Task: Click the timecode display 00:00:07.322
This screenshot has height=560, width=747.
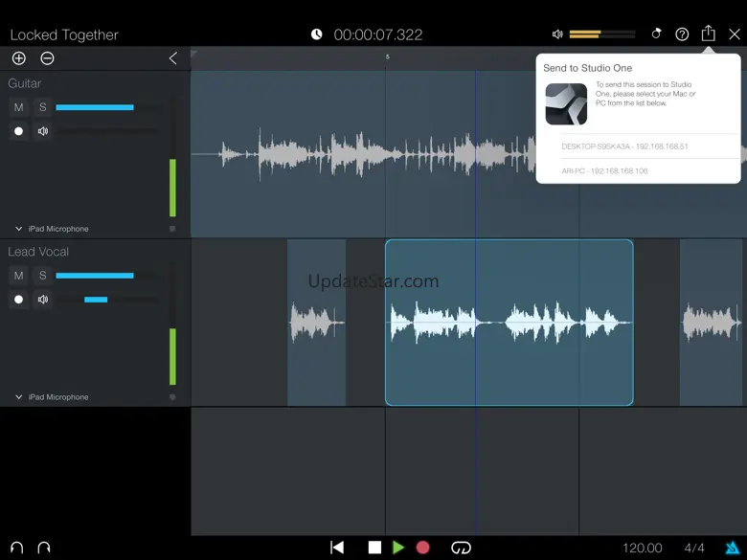Action: click(377, 34)
